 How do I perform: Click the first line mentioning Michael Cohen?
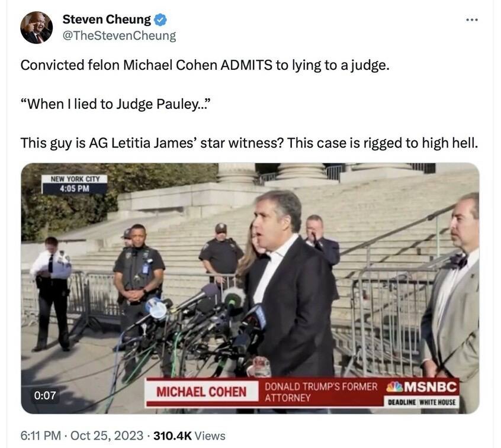[205, 65]
